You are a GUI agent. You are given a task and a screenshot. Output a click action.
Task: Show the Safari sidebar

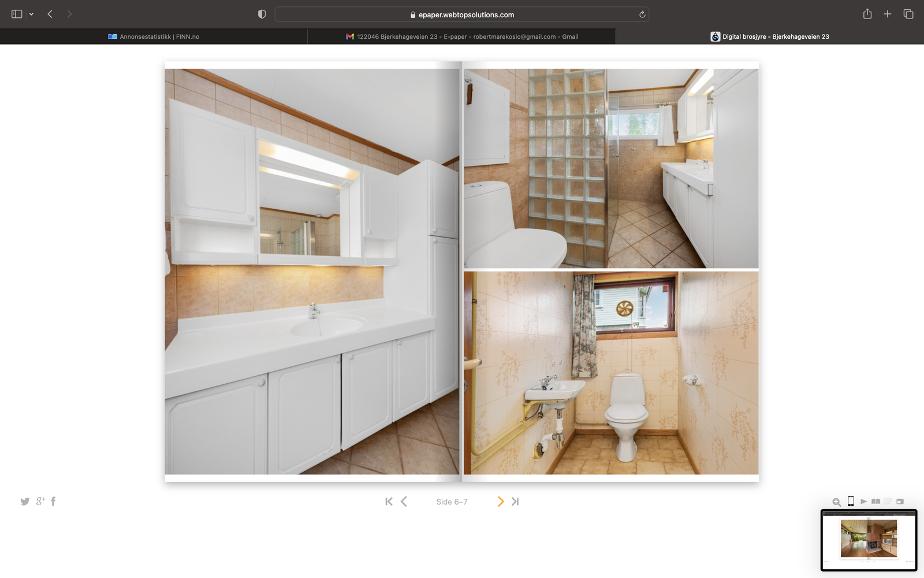click(17, 14)
